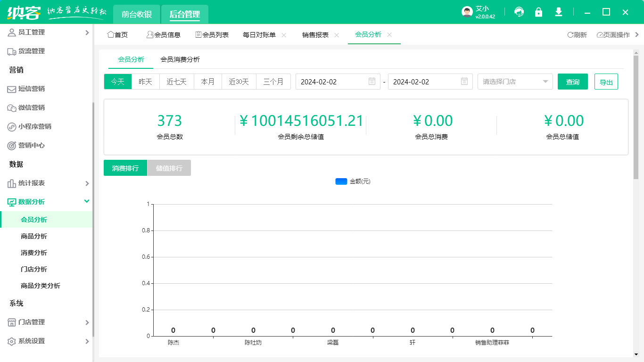Click the blue 金额(元) legend swatch
Viewport: 644px width, 362px height.
(x=341, y=181)
